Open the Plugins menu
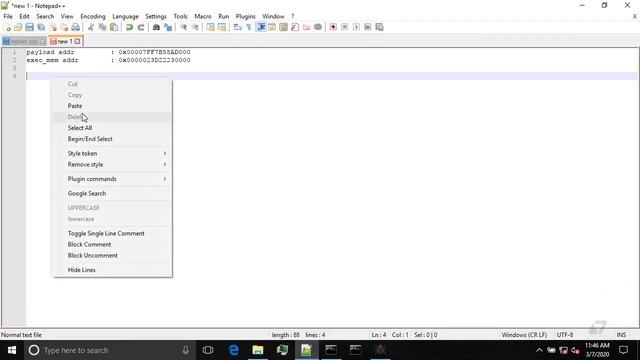The width and height of the screenshot is (640, 360). point(245,16)
